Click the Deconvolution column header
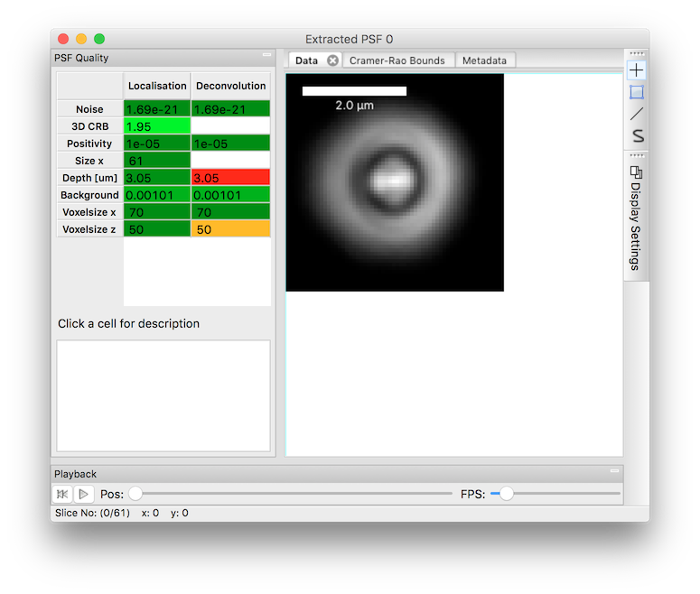This screenshot has height=594, width=700. 231,86
